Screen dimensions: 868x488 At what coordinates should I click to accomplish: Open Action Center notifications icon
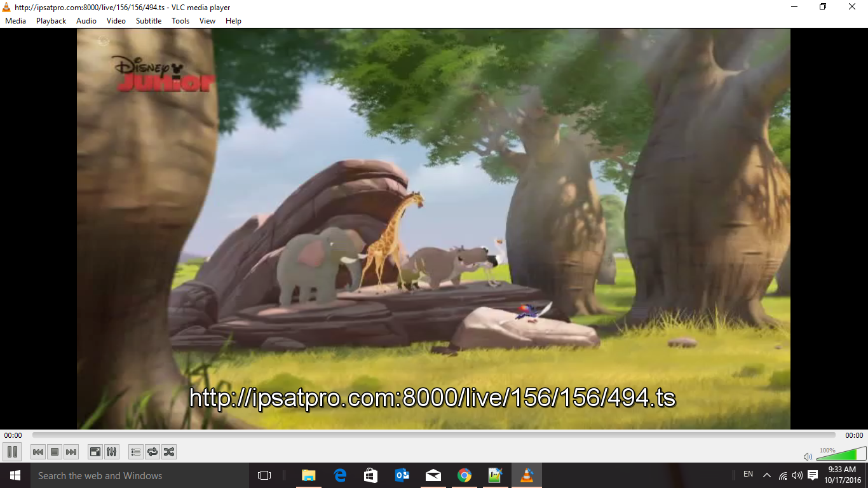point(813,475)
